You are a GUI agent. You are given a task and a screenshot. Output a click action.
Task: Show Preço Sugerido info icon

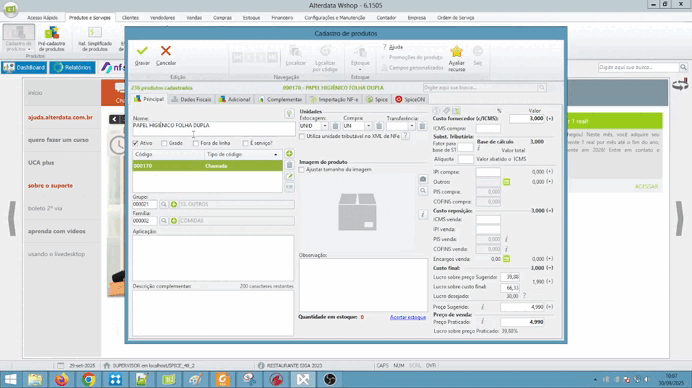tap(482, 307)
